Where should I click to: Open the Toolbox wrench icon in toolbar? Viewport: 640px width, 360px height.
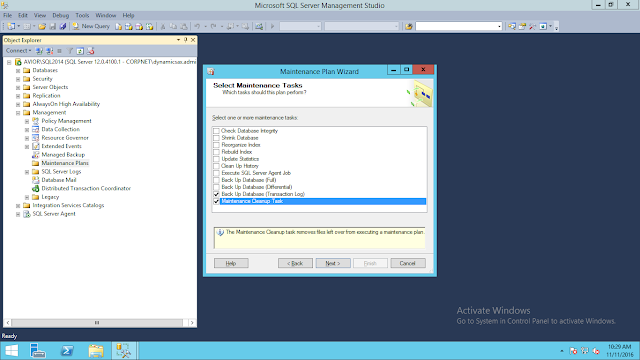533,27
